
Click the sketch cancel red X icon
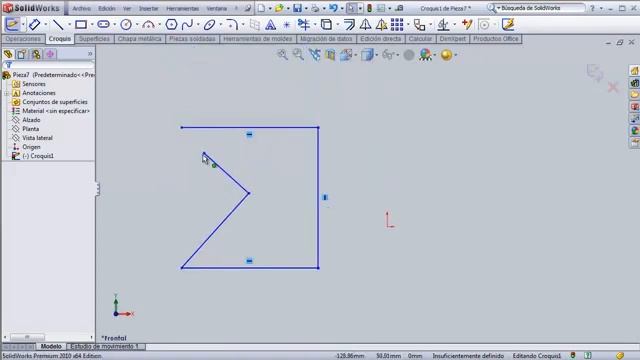click(613, 87)
